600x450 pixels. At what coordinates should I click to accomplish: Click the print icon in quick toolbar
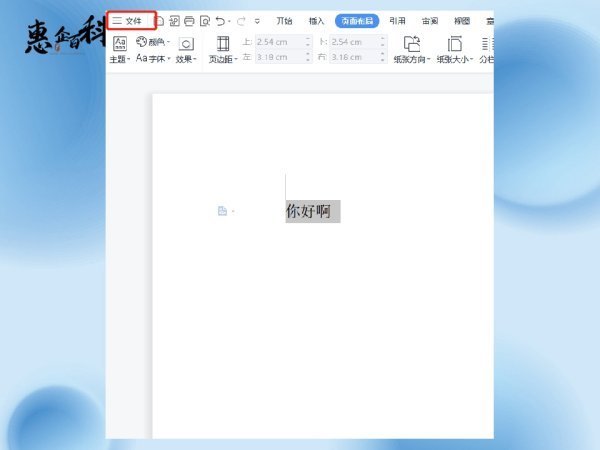click(x=189, y=20)
